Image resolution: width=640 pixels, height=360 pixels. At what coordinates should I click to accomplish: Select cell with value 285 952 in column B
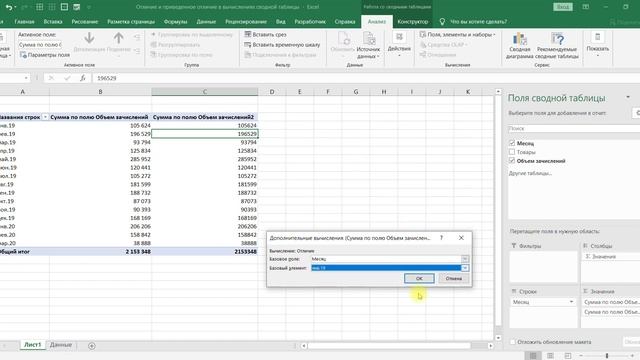[x=100, y=159]
